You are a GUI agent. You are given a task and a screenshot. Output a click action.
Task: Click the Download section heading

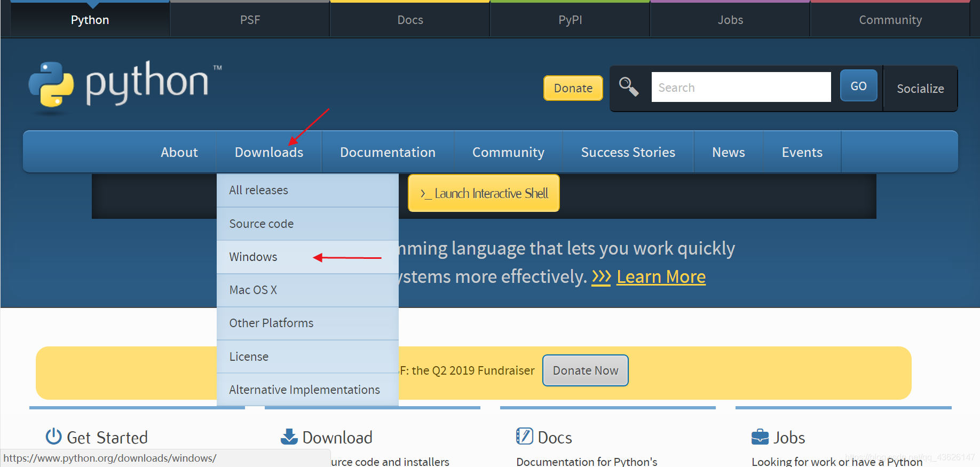point(337,438)
